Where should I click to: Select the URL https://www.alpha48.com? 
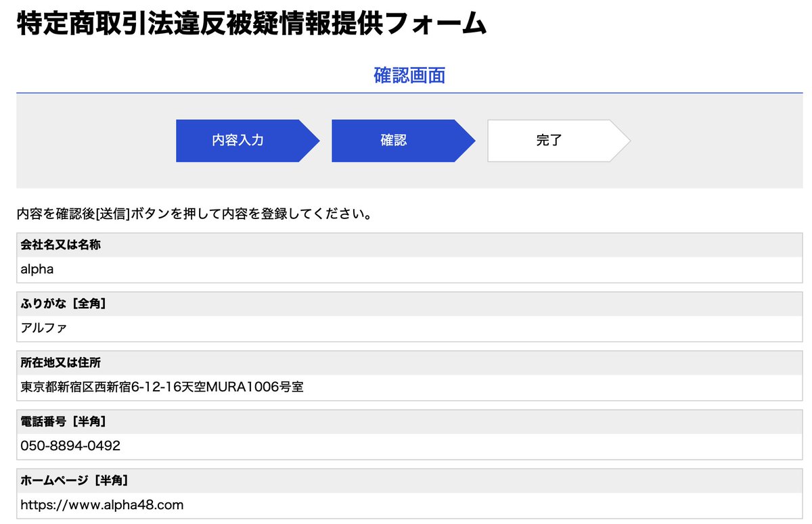tap(102, 505)
